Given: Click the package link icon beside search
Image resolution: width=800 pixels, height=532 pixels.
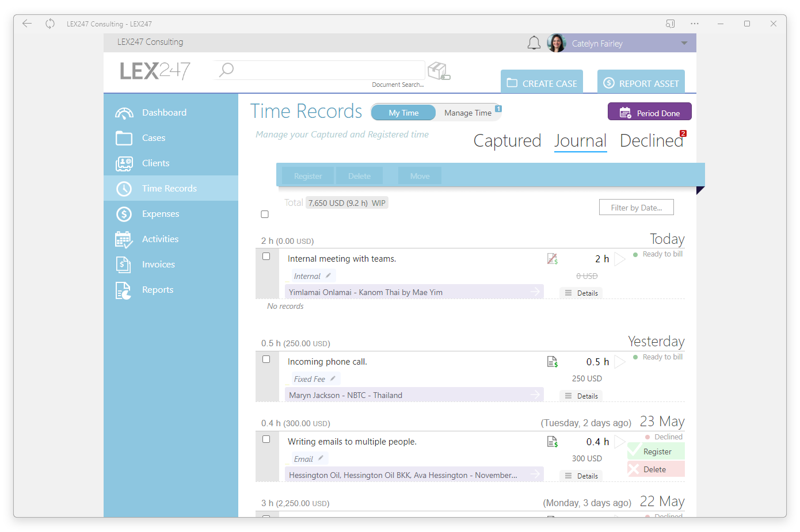Looking at the screenshot, I should click(439, 71).
